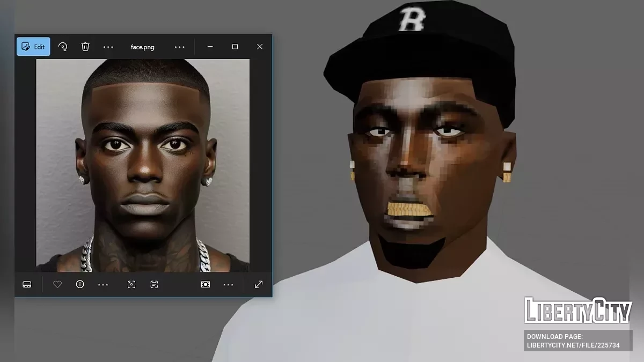Scan text in the photo

(x=154, y=284)
